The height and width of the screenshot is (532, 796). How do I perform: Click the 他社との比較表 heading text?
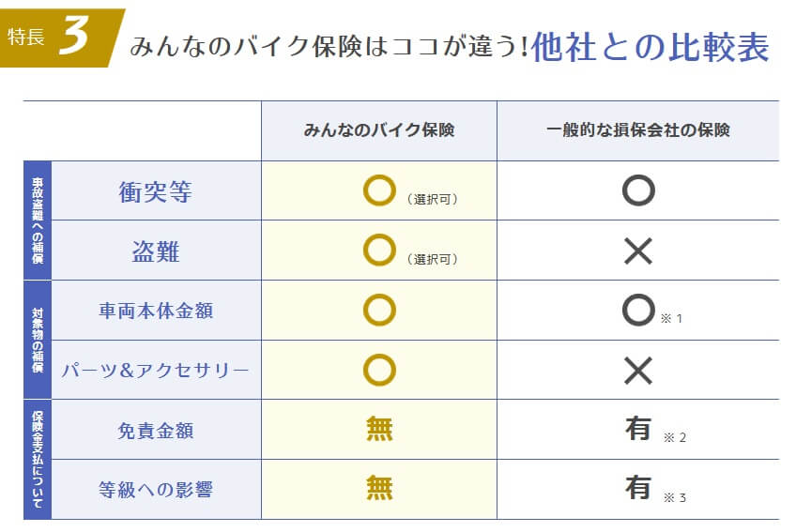pos(650,47)
